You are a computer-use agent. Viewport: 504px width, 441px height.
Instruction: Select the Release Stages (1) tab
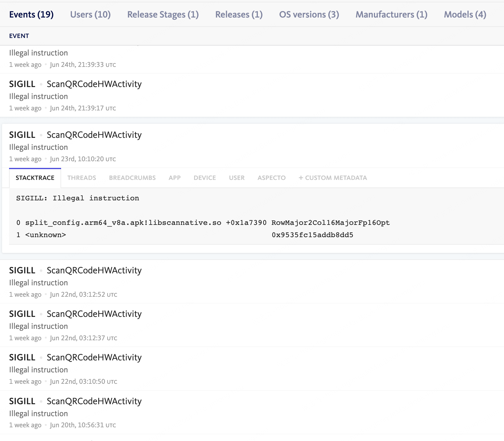[163, 14]
